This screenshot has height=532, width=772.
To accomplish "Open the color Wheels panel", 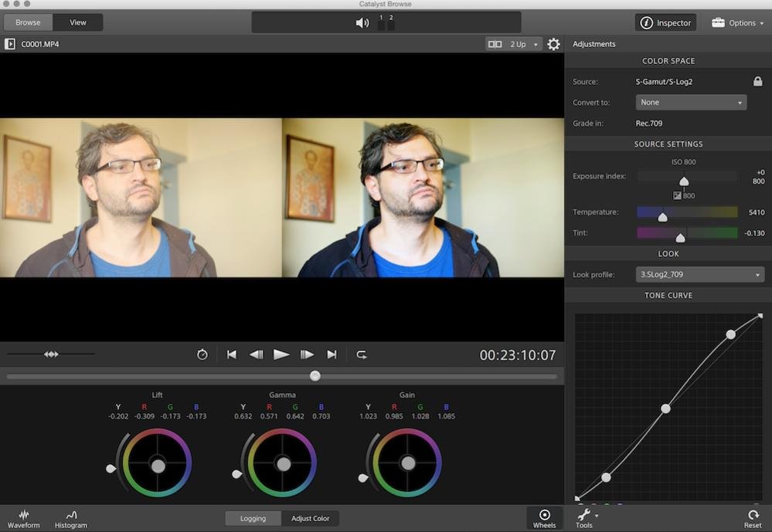I will (x=545, y=517).
